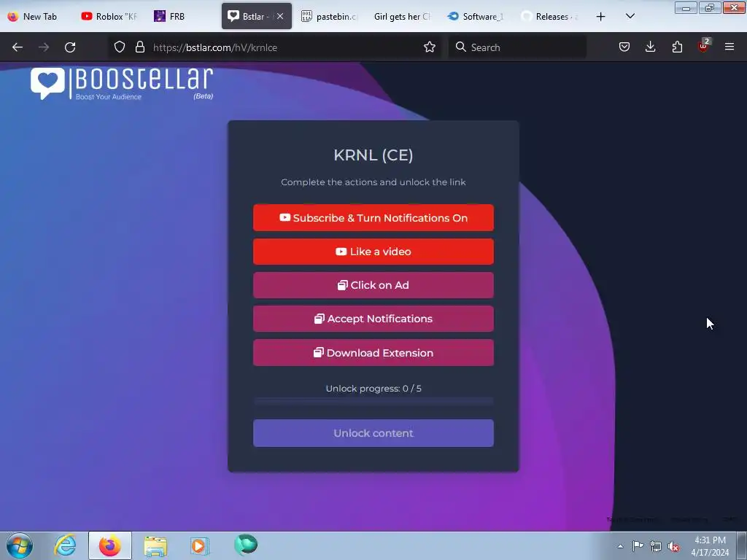This screenshot has height=560, width=747.
Task: Click the Accept Notifications button
Action: pos(373,319)
